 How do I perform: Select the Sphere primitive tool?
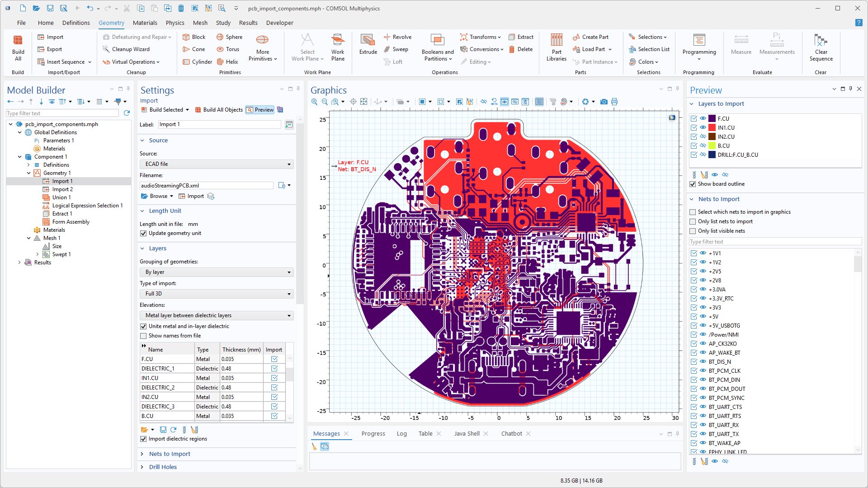pyautogui.click(x=229, y=37)
